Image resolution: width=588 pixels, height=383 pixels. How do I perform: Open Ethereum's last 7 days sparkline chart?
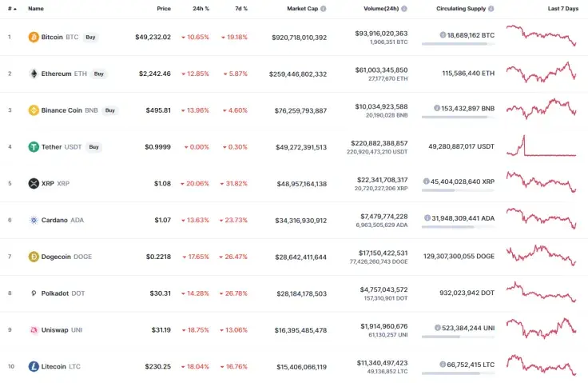(541, 73)
